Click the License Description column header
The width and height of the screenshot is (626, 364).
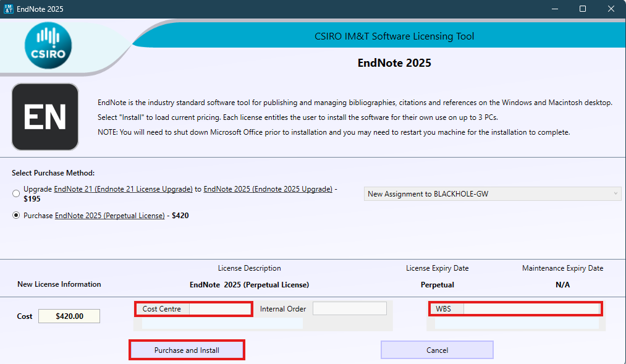pos(249,268)
